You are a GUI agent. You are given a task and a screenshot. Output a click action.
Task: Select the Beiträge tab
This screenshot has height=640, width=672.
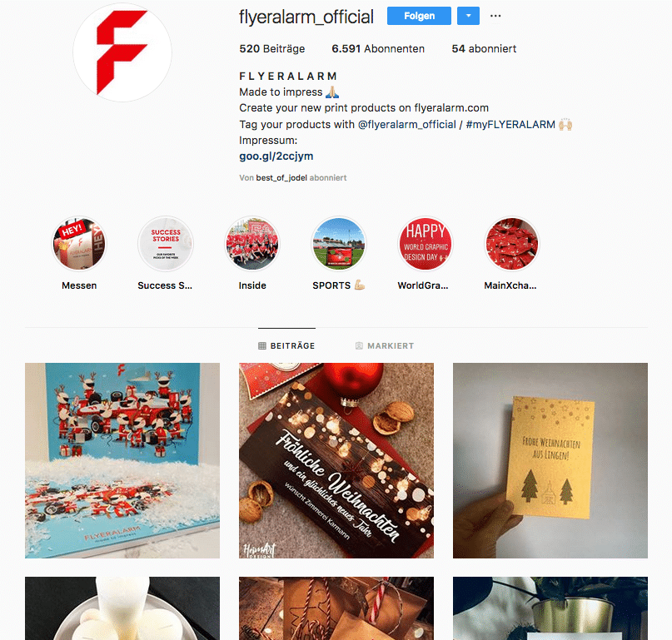(286, 345)
